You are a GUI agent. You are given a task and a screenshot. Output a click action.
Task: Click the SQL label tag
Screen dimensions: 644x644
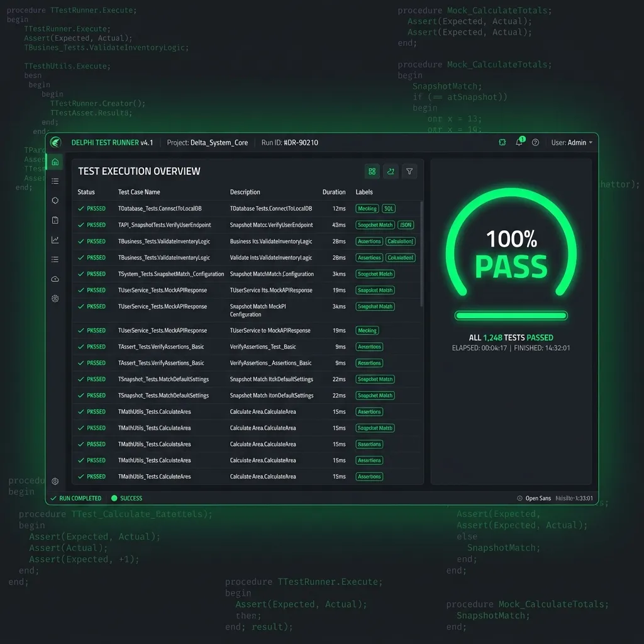[x=389, y=209]
